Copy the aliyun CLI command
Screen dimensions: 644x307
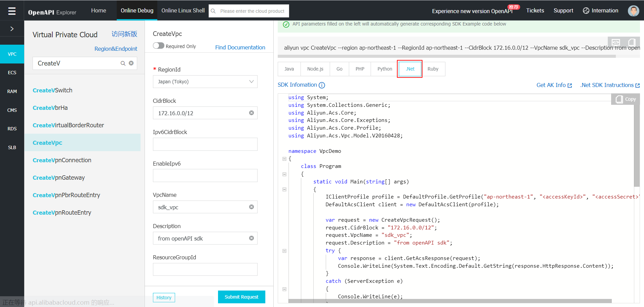(x=632, y=42)
